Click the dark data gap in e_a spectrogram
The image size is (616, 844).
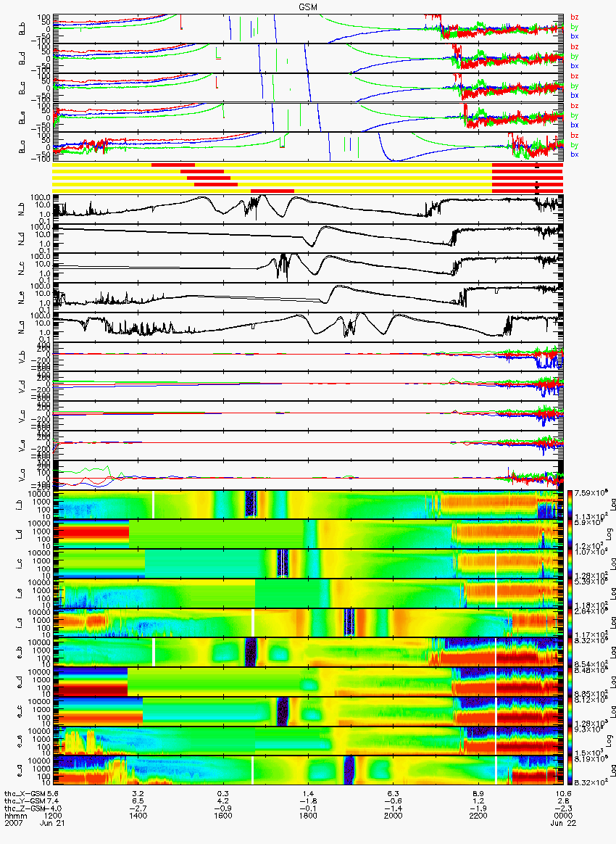coord(349,770)
